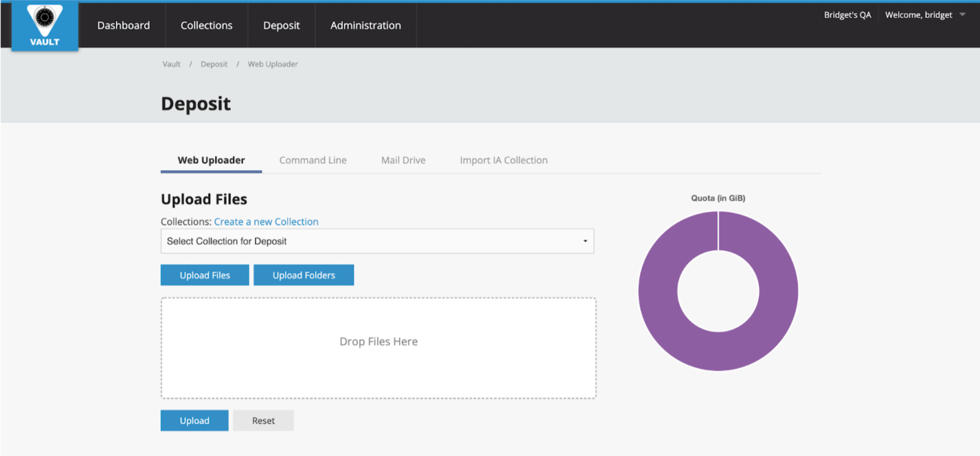Open Select Collection for Deposit dropdown
This screenshot has height=456, width=980.
pyautogui.click(x=377, y=241)
